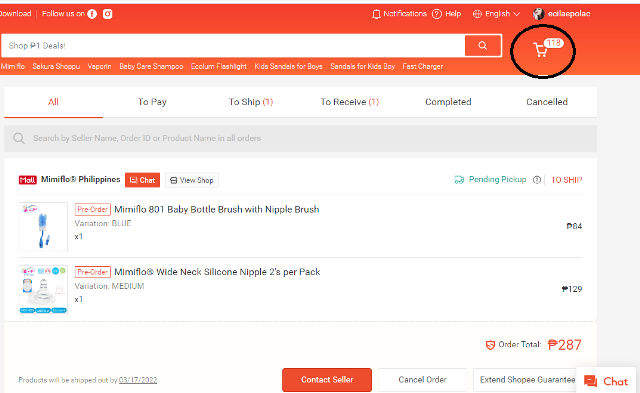Click Kids Sandals for Boys suggestion

pos(289,67)
